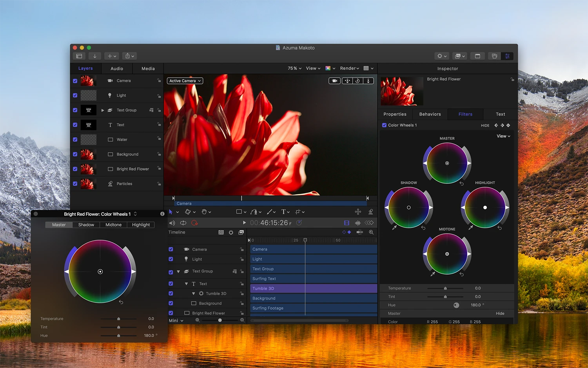Switch to the Behaviors tab in Inspector
Image resolution: width=588 pixels, height=368 pixels.
(x=430, y=114)
